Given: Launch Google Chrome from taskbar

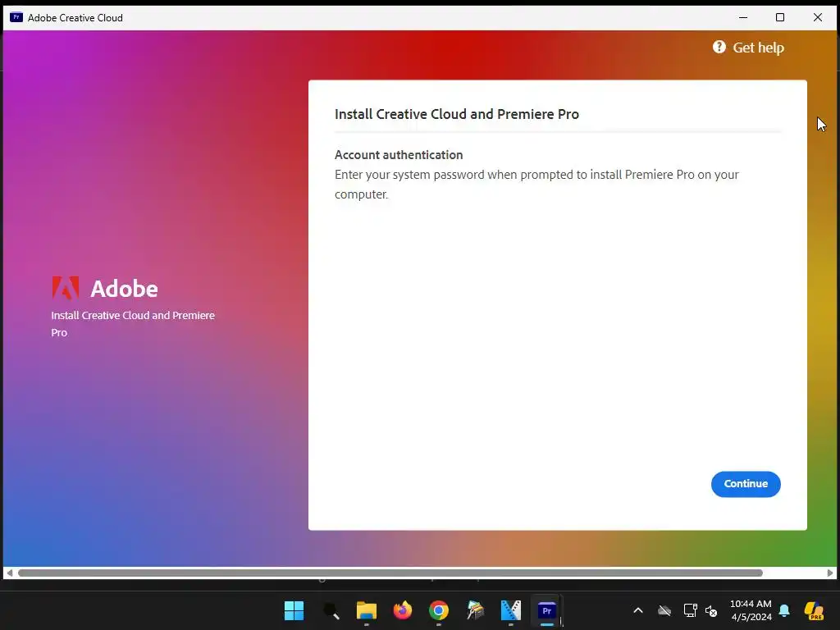Looking at the screenshot, I should tap(438, 610).
